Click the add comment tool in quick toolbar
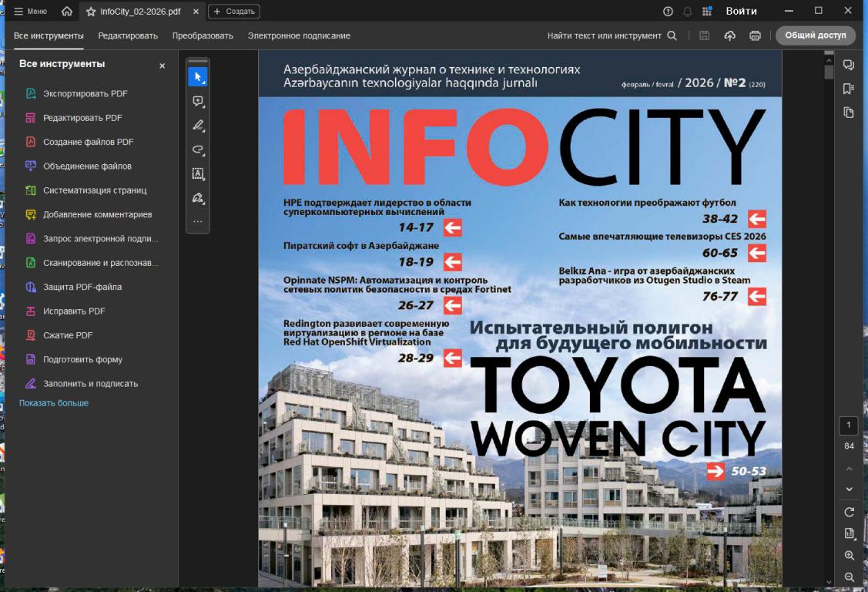This screenshot has width=868, height=592. pyautogui.click(x=198, y=101)
